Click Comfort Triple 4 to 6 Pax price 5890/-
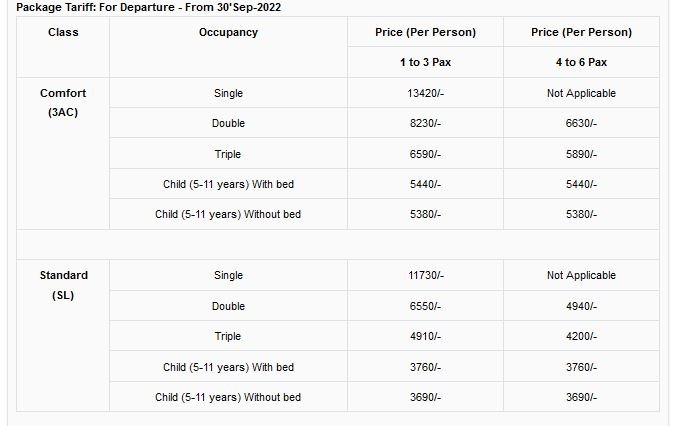Viewport: 674px width, 426px height. [581, 154]
